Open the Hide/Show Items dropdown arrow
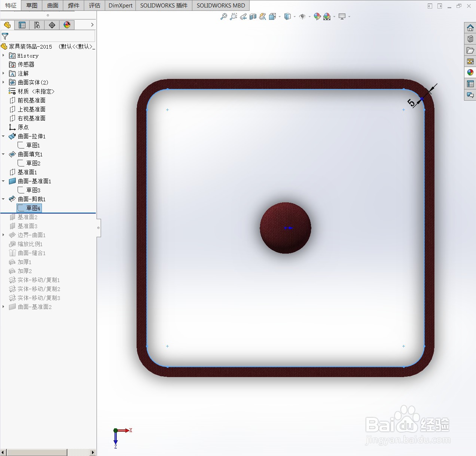476x456 pixels. pyautogui.click(x=309, y=16)
